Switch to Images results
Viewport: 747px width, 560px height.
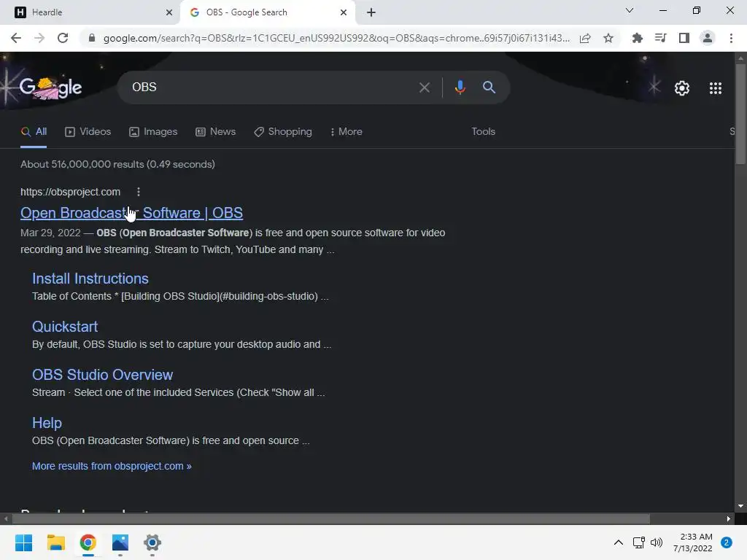click(x=153, y=132)
